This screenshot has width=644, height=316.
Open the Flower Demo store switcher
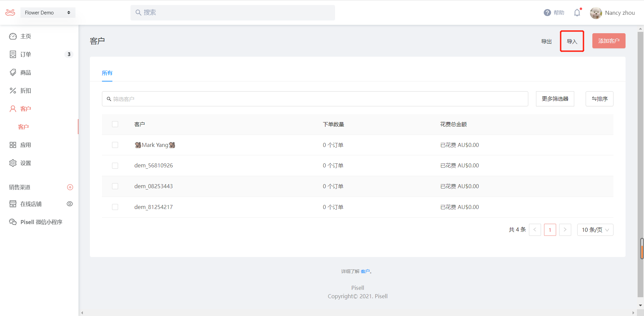tap(48, 12)
